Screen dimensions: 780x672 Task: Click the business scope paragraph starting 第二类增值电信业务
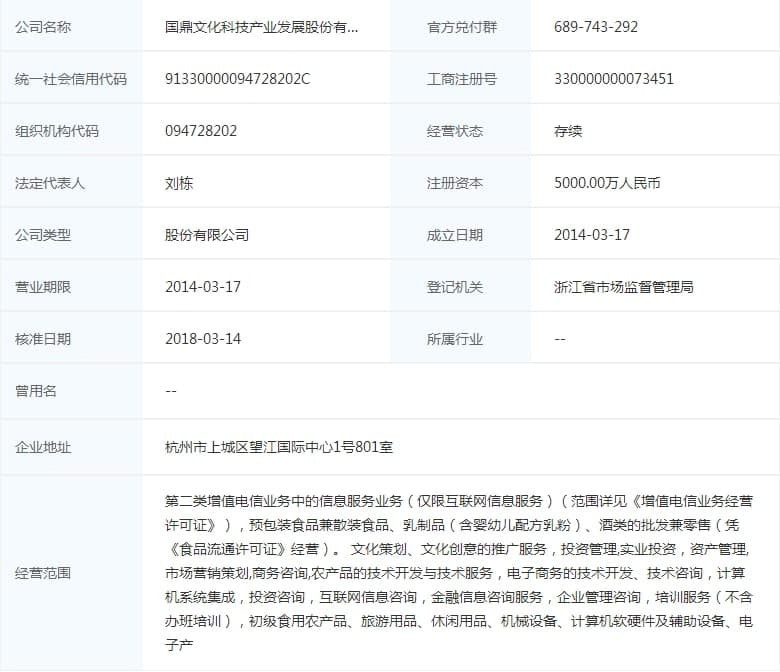tap(459, 573)
